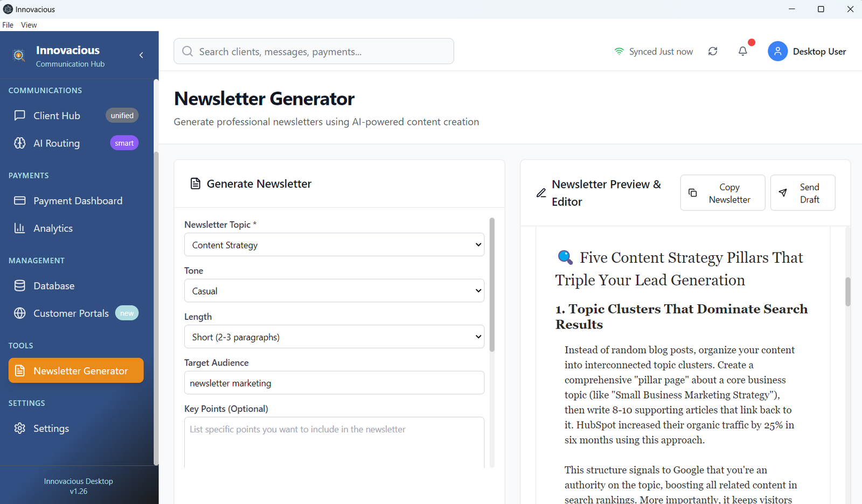The height and width of the screenshot is (504, 862).
Task: Click the refresh sync icon
Action: tap(713, 51)
